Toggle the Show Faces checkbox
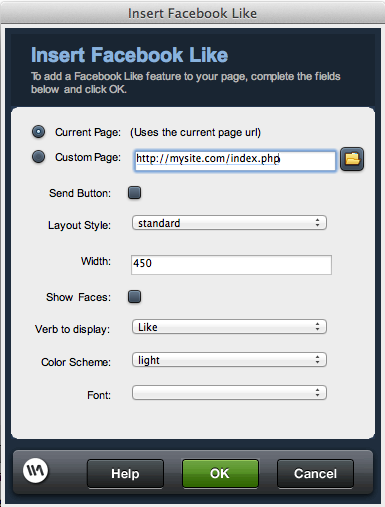The height and width of the screenshot is (507, 385). tap(134, 296)
